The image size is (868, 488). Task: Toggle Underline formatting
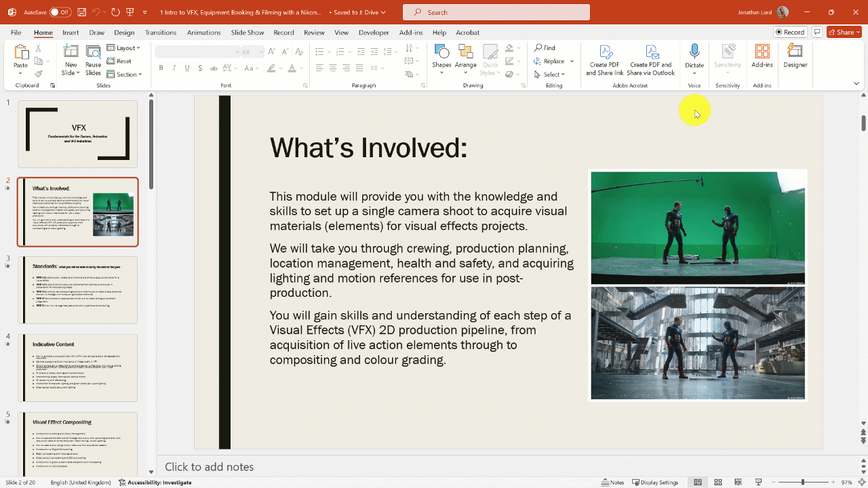[x=187, y=68]
